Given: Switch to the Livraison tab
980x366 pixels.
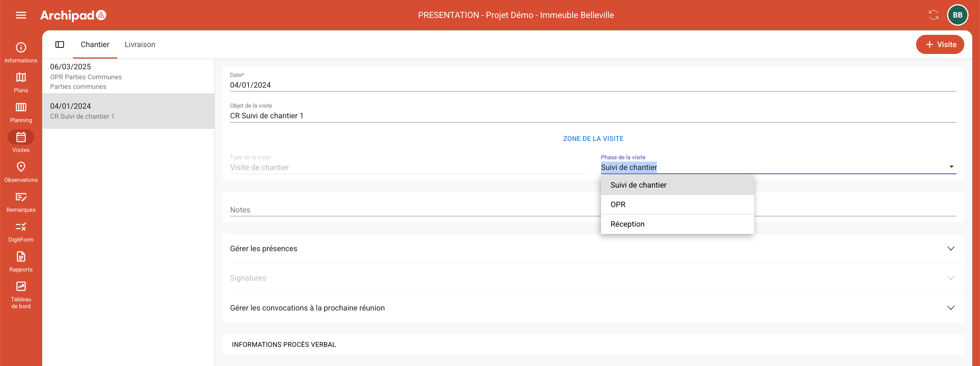Looking at the screenshot, I should pos(140,44).
